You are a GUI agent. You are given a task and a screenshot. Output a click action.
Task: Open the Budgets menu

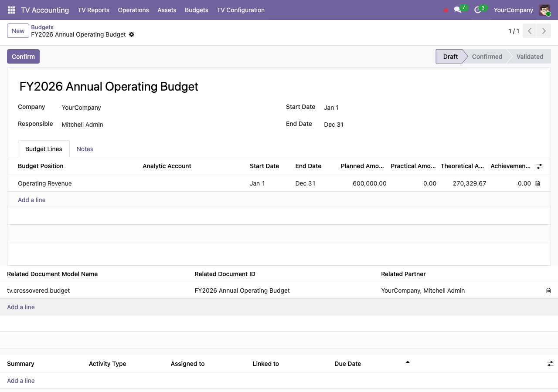coord(197,10)
